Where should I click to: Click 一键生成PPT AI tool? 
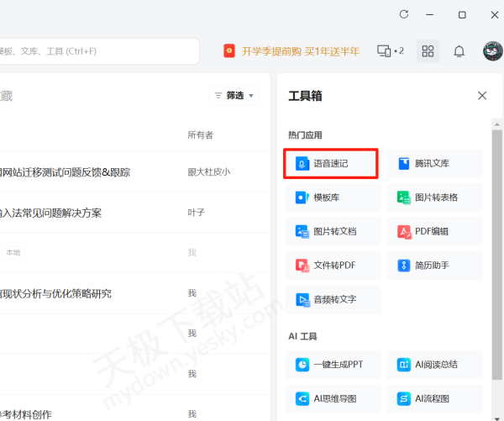[333, 364]
